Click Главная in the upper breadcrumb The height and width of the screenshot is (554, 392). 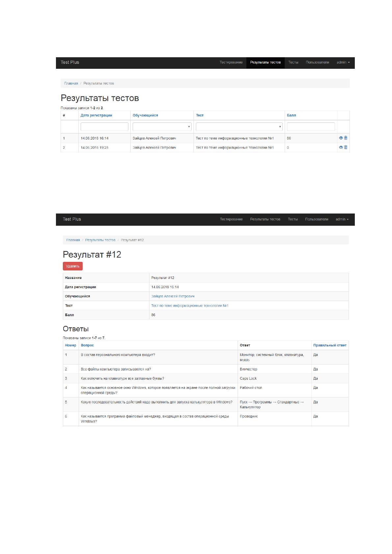[71, 83]
